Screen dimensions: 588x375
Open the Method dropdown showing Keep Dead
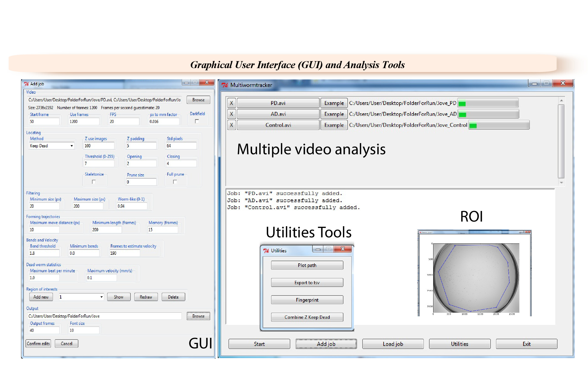(71, 146)
